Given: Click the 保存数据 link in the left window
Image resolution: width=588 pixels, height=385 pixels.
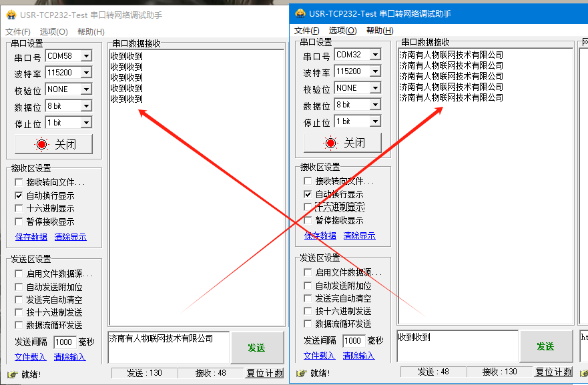Looking at the screenshot, I should click(31, 237).
